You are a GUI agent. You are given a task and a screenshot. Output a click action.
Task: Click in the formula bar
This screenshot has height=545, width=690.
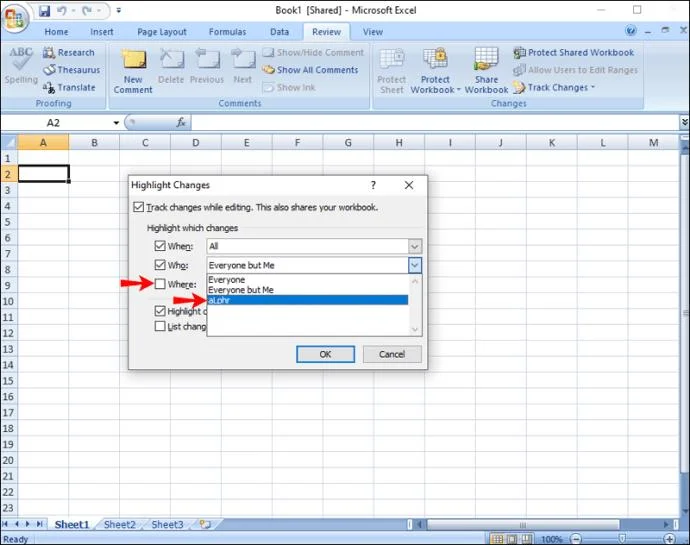436,122
